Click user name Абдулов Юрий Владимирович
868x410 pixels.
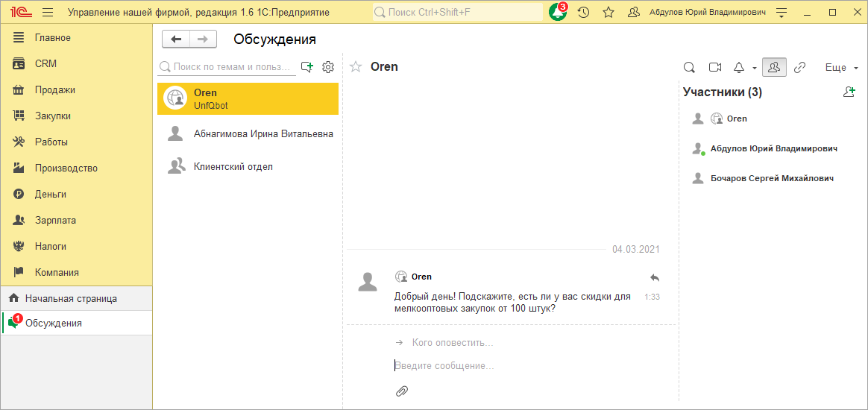708,12
